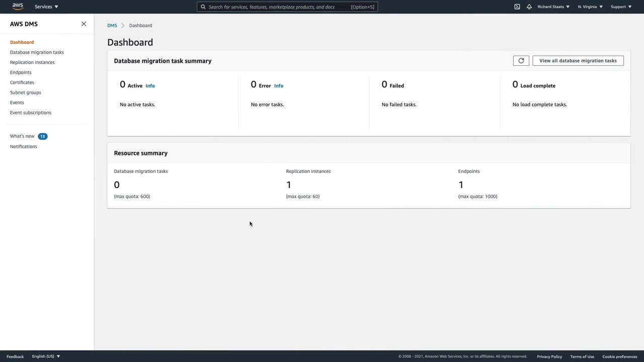The height and width of the screenshot is (362, 644).
Task: Click the Info link beside Active
Action: [x=150, y=86]
